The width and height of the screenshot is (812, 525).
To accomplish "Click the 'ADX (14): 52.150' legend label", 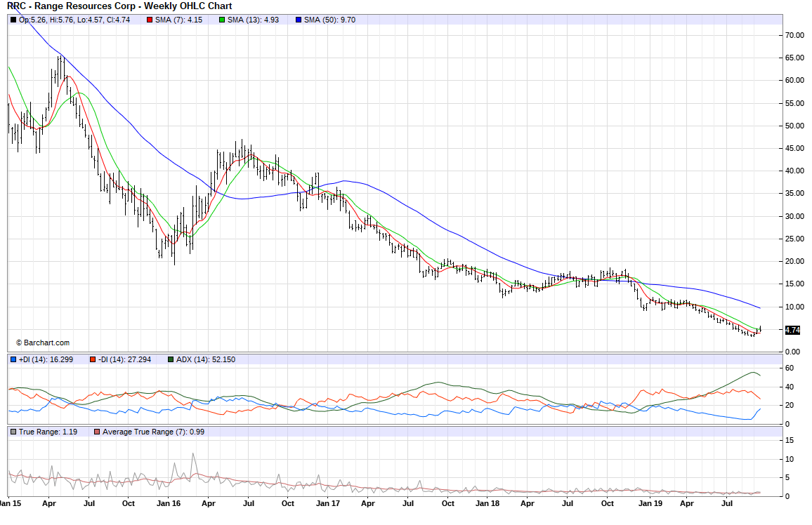I will 206,359.
